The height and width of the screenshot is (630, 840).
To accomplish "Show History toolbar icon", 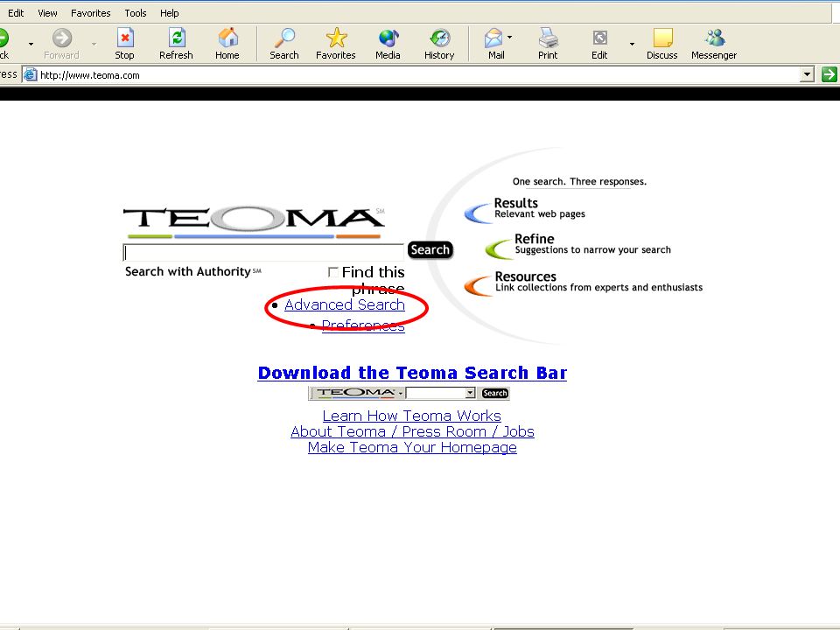I will (440, 38).
